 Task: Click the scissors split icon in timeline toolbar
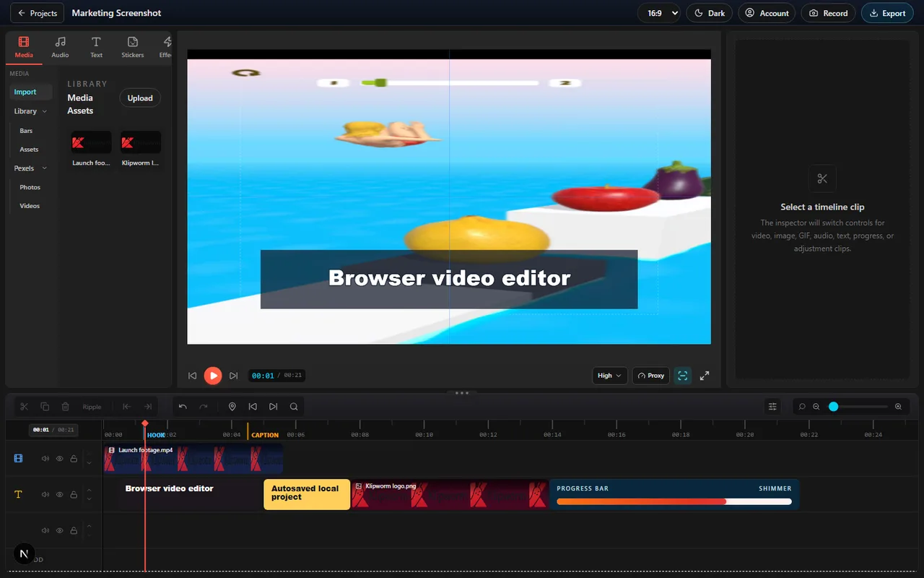click(24, 407)
